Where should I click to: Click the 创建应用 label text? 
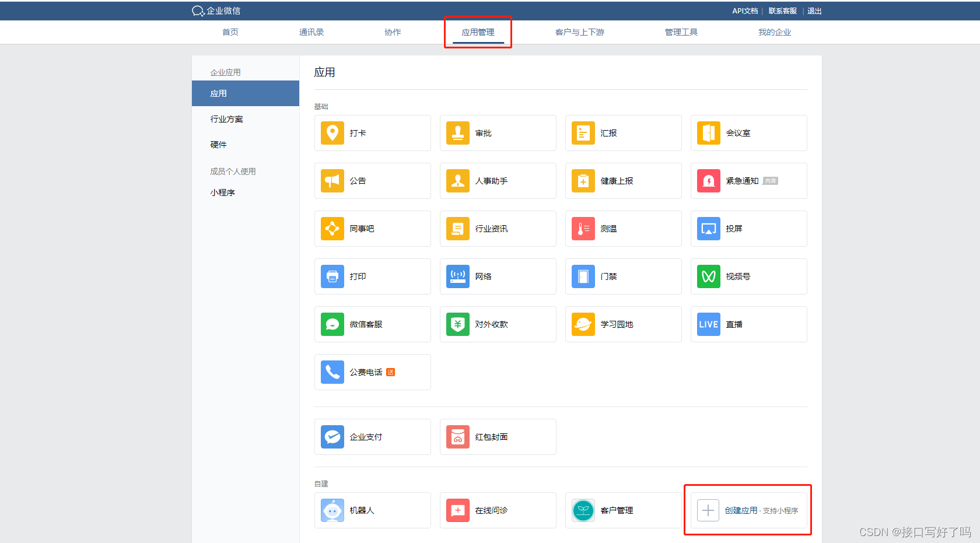coord(741,510)
